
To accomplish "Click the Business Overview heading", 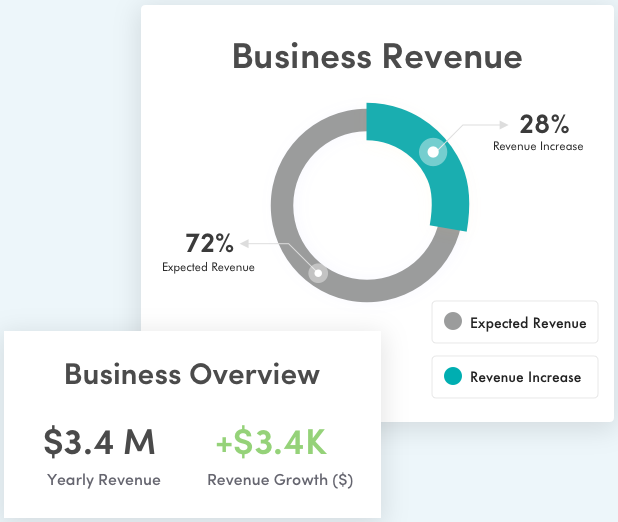I will tap(192, 374).
